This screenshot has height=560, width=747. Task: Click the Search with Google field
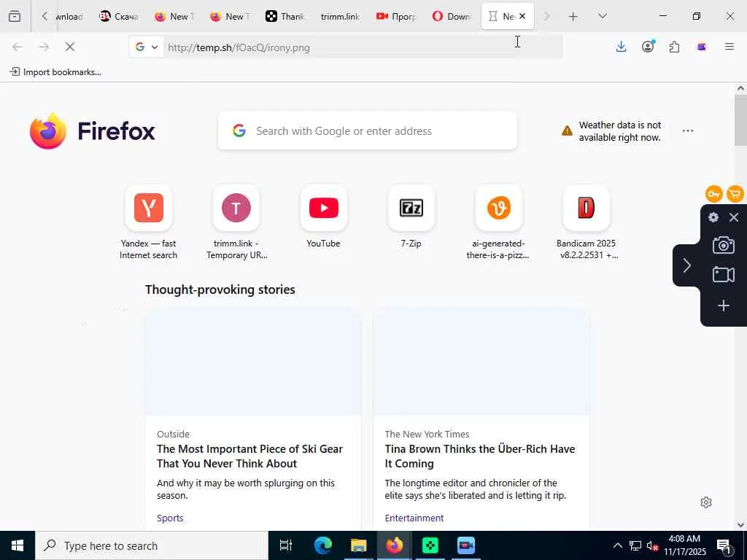point(368,131)
